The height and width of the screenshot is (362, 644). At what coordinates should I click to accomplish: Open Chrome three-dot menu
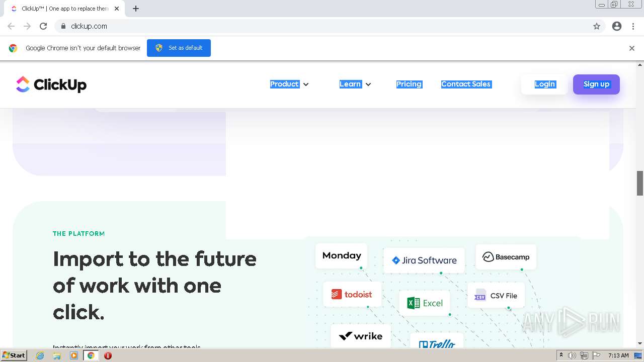click(633, 26)
